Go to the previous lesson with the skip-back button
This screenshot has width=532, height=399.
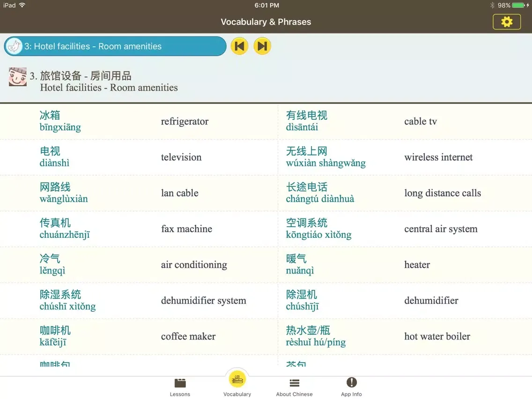[239, 46]
